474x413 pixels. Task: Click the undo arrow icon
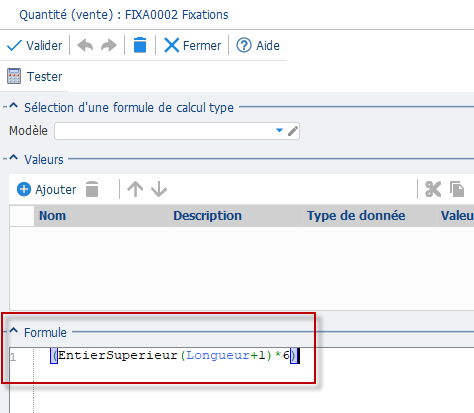(85, 45)
